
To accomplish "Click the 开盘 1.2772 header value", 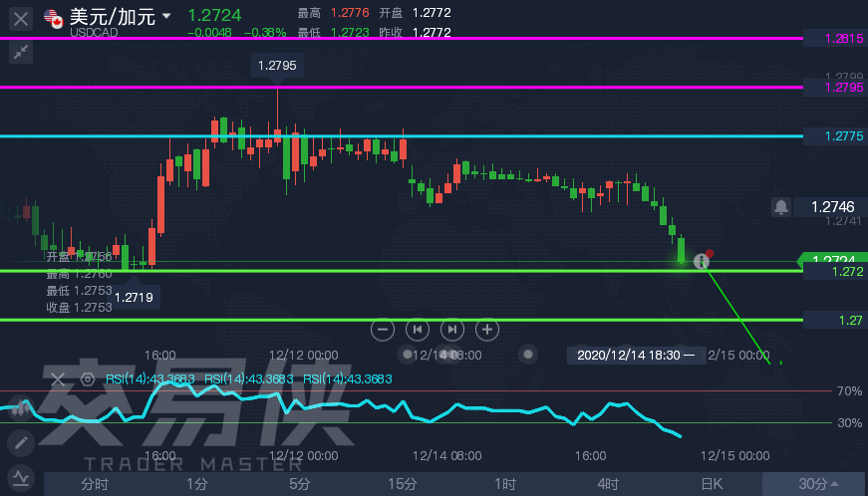I will pos(416,13).
